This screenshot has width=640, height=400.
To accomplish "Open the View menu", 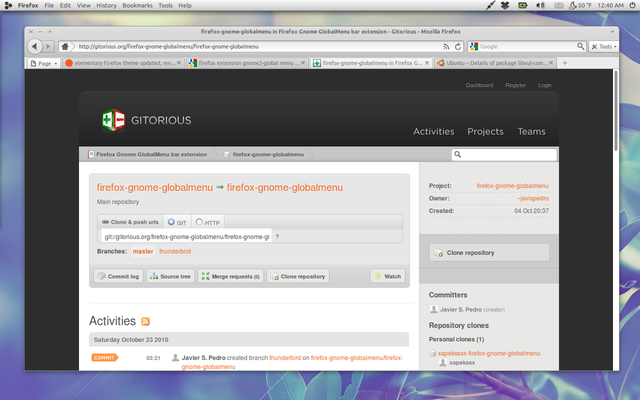I will click(x=83, y=5).
